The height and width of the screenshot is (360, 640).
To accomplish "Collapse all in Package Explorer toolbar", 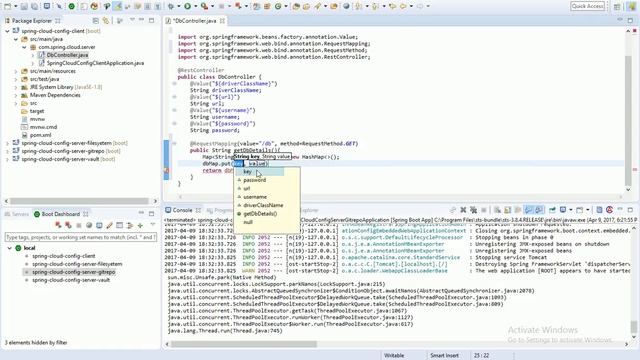I will [x=95, y=20].
